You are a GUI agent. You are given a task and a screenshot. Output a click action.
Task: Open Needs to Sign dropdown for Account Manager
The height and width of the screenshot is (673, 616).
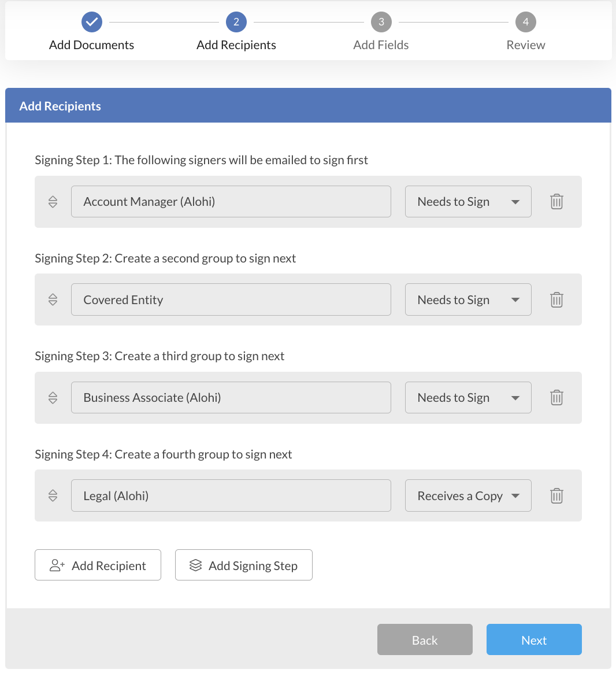coord(468,201)
